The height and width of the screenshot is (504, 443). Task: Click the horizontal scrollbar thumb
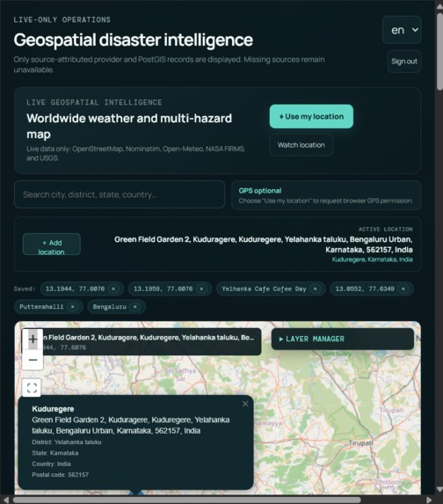click(x=186, y=500)
